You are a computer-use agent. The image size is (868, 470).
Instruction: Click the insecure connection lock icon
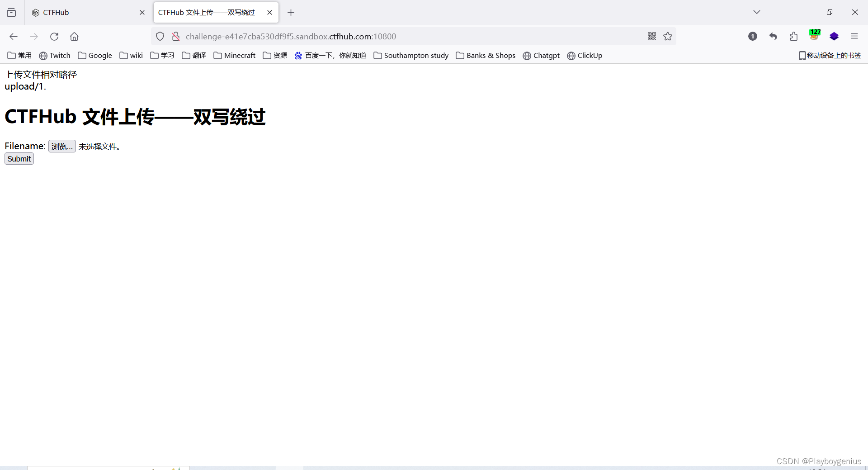[176, 37]
